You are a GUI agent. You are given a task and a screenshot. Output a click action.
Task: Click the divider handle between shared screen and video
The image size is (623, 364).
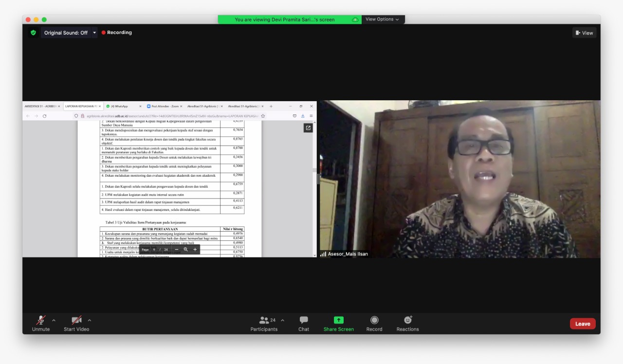[318, 179]
